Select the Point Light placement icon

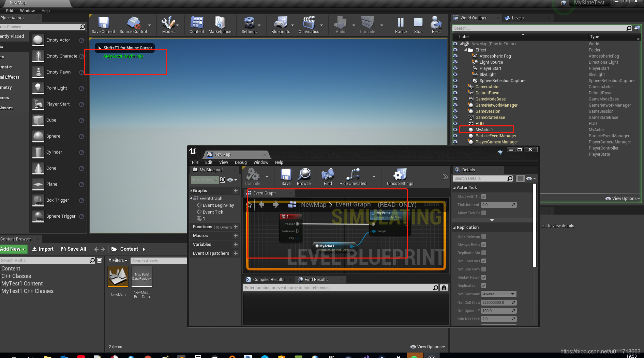(x=38, y=88)
